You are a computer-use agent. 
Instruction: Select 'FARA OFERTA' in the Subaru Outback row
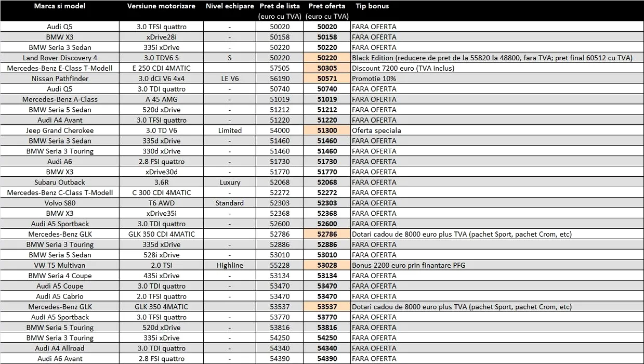pos(374,183)
